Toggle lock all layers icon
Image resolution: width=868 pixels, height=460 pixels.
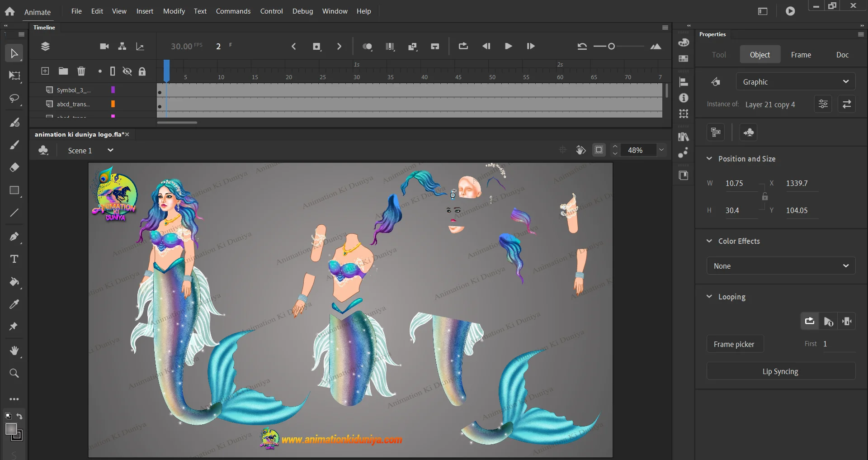142,71
